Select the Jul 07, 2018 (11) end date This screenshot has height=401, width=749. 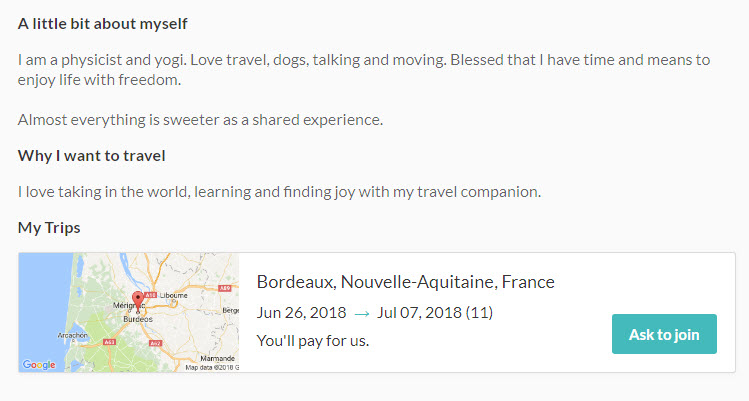(435, 313)
